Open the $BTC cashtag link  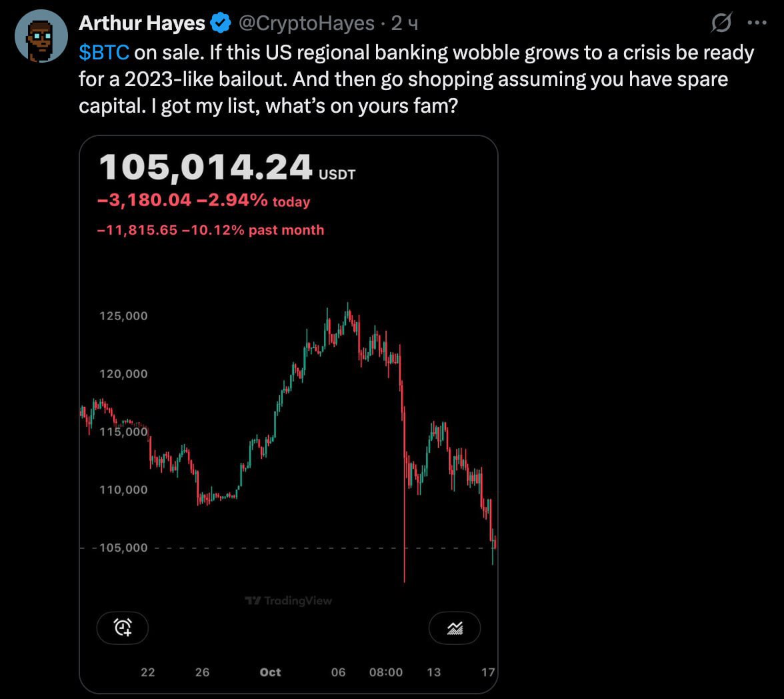[103, 53]
